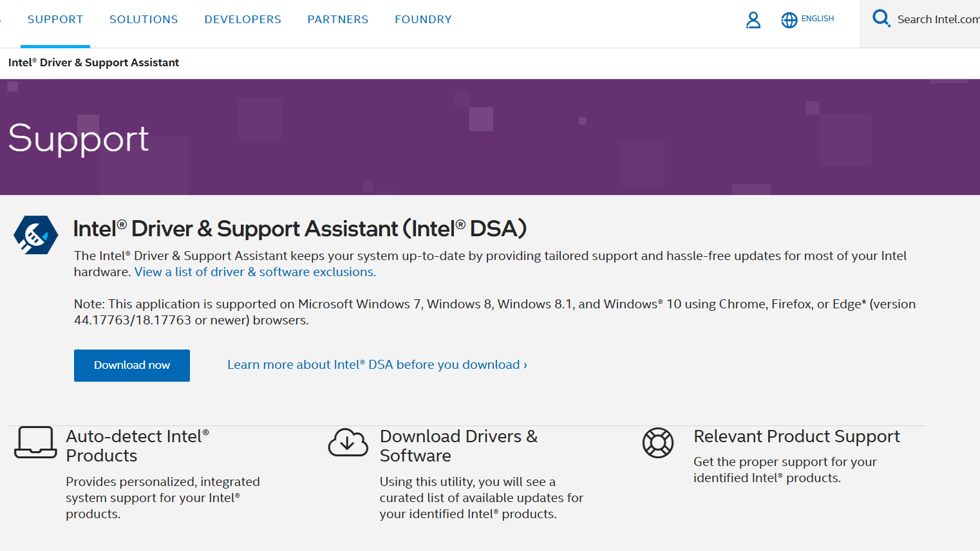
Task: Click the Search Intel.com input field
Action: [938, 19]
